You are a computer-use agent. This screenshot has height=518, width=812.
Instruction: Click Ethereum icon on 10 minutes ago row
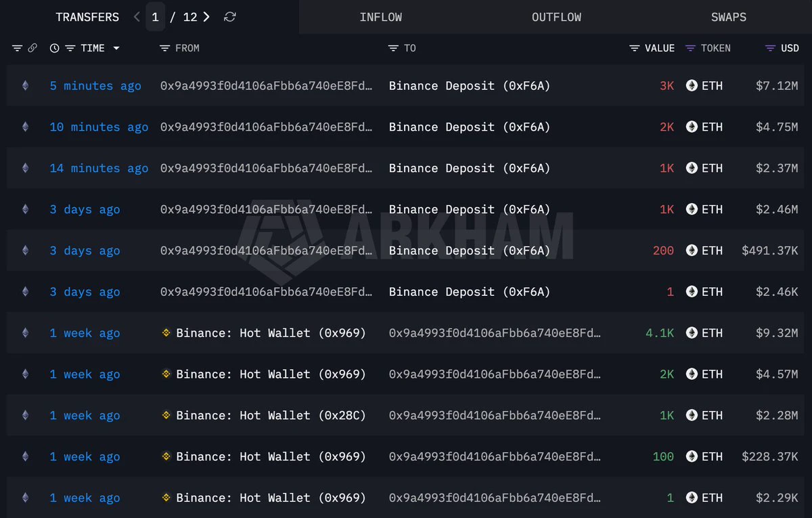point(25,127)
